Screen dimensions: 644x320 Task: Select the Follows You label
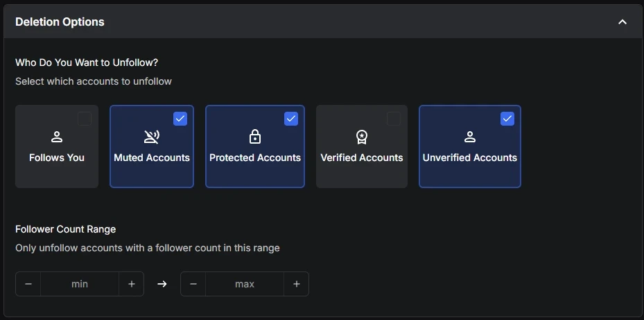pos(57,158)
